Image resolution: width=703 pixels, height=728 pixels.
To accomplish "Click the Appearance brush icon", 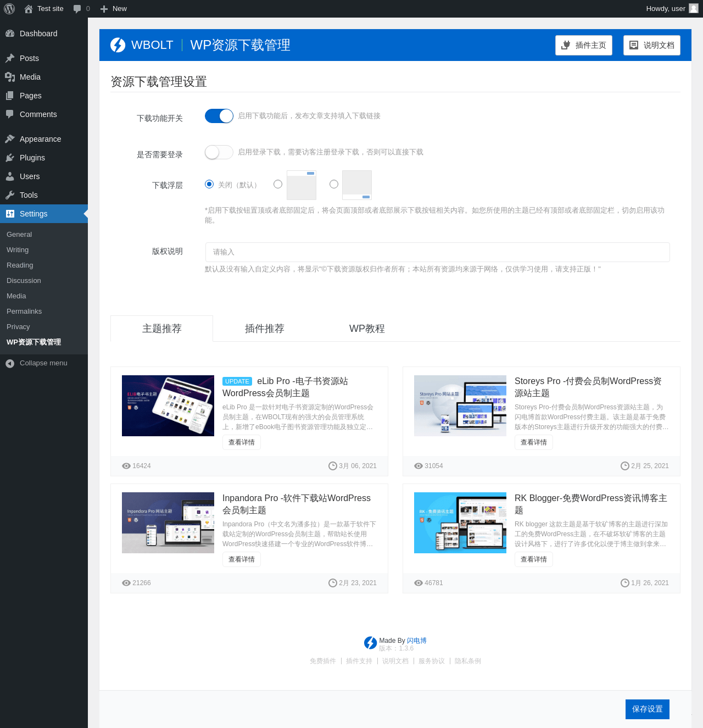I will [x=10, y=139].
